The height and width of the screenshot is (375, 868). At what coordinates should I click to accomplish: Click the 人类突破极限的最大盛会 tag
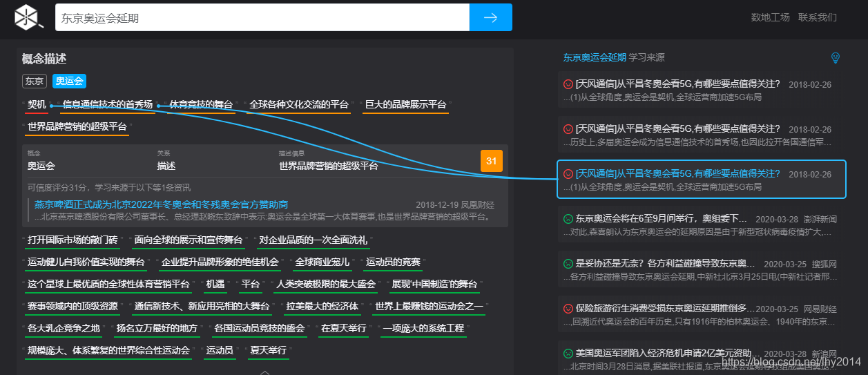(x=326, y=285)
